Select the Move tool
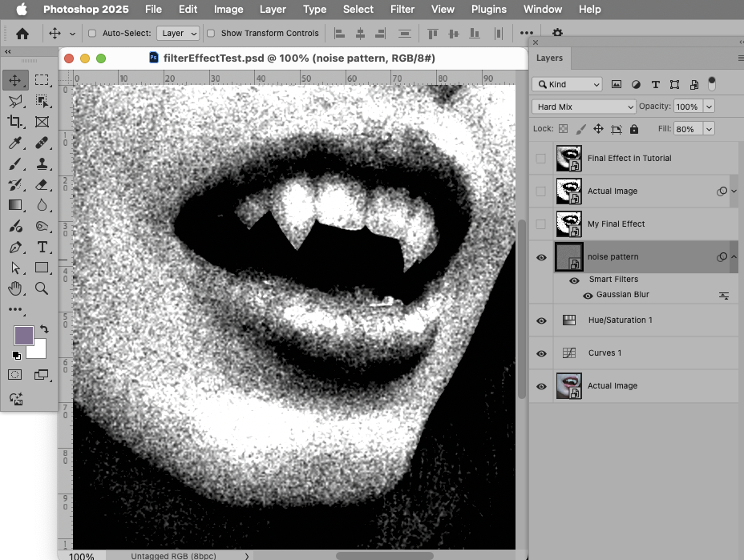The height and width of the screenshot is (560, 744). [16, 79]
